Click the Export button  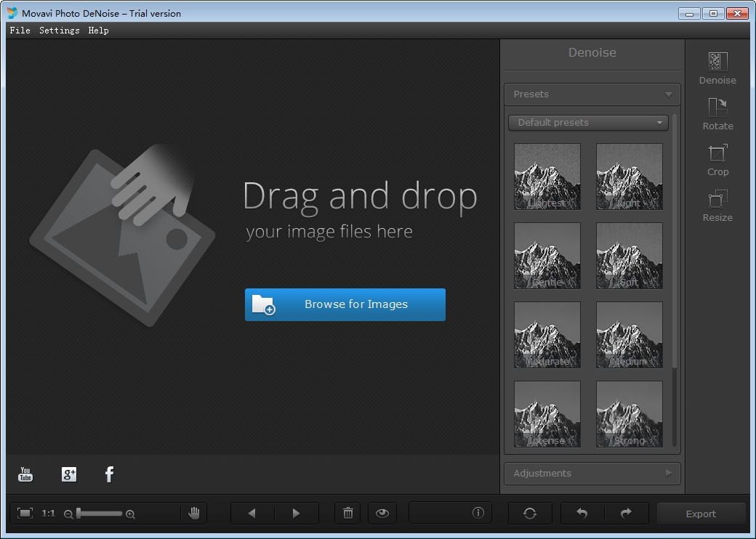coord(701,514)
